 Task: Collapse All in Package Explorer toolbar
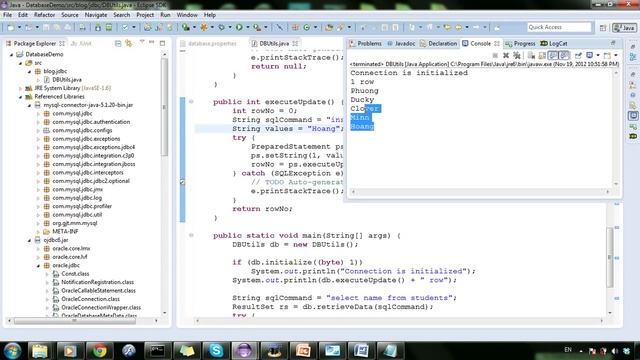click(x=118, y=43)
